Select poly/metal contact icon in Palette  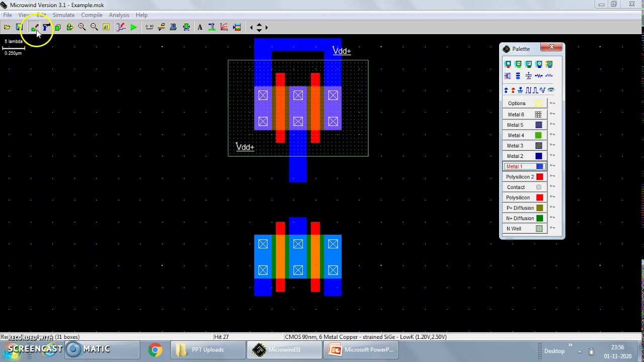click(x=508, y=64)
